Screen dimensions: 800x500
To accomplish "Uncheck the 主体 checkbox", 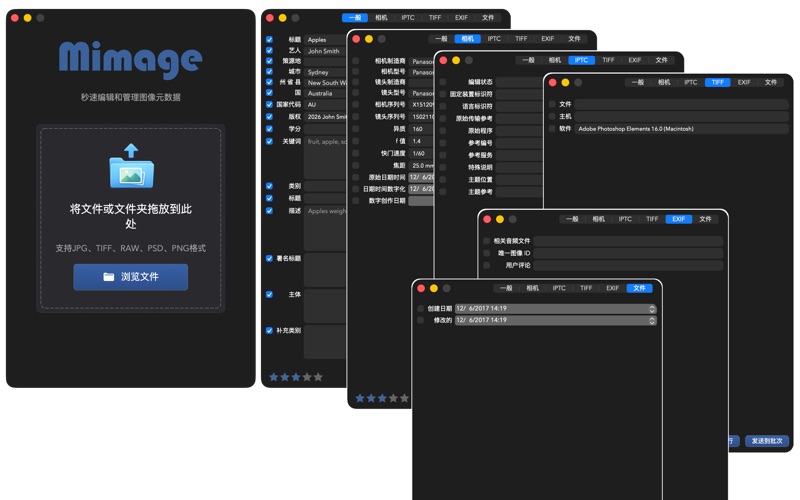I will tap(269, 294).
